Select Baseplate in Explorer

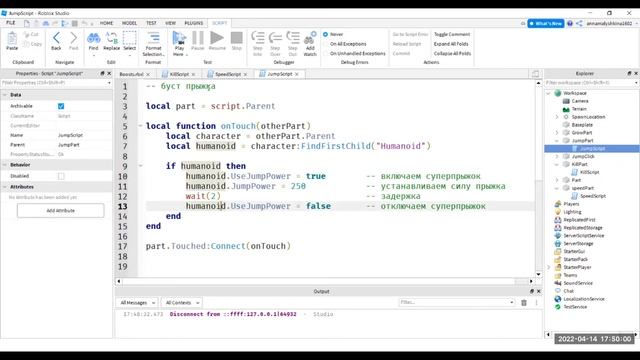coord(582,125)
